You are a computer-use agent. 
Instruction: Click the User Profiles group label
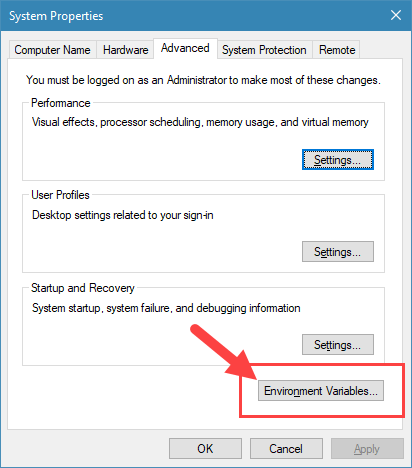pos(60,195)
